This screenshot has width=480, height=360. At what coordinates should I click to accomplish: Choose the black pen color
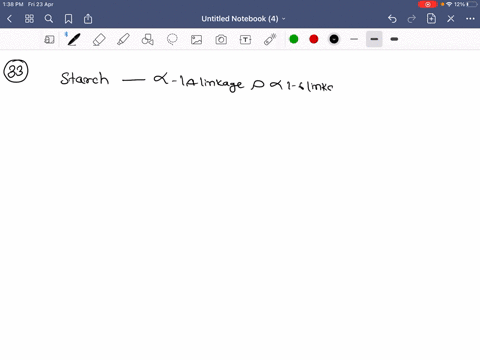334,39
